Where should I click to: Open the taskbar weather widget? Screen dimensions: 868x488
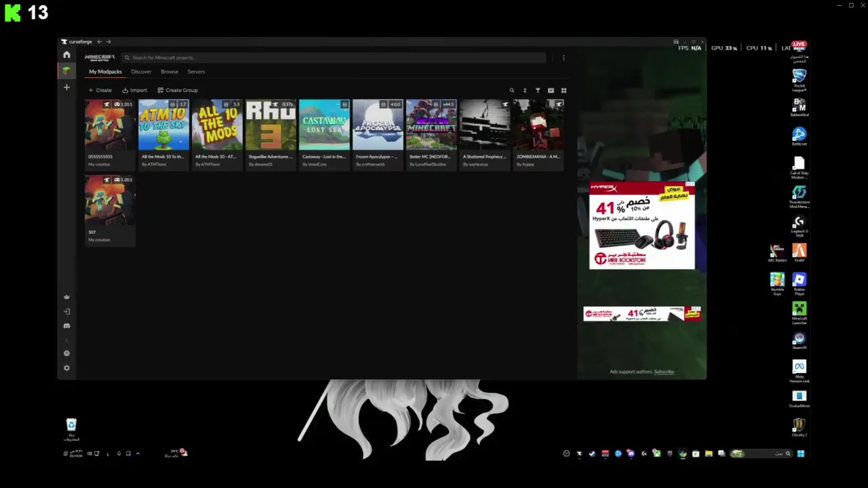click(178, 453)
